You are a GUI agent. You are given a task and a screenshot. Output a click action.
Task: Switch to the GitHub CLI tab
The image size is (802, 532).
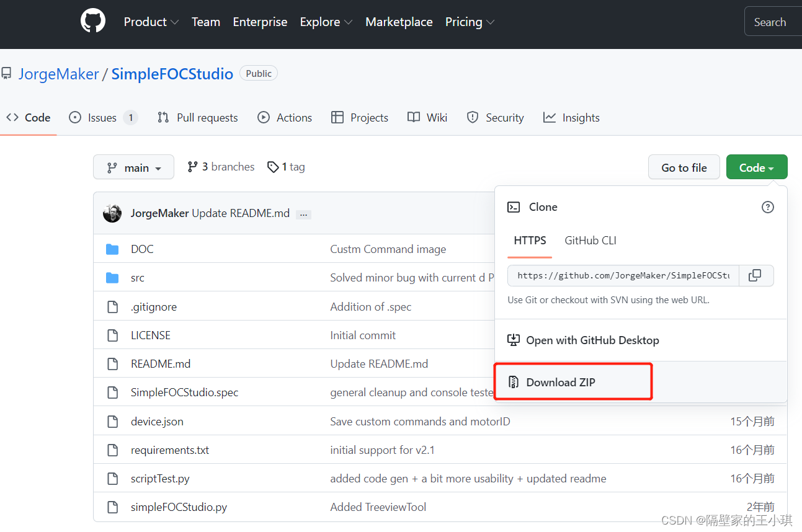[x=590, y=241]
